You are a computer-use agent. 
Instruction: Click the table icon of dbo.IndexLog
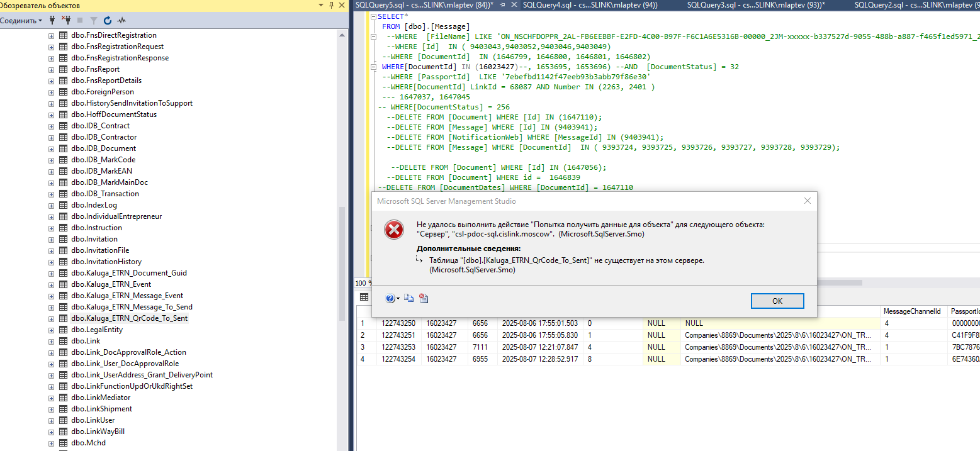point(63,205)
